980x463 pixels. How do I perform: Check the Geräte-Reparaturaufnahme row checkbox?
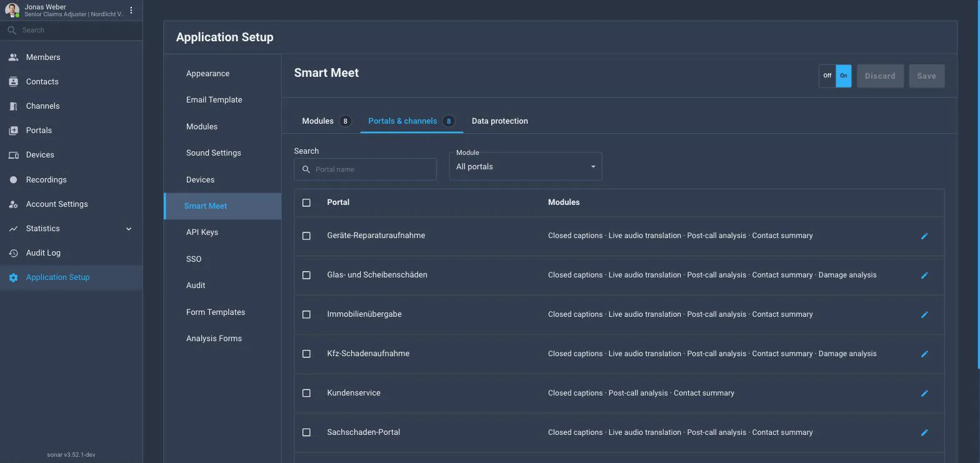[306, 236]
